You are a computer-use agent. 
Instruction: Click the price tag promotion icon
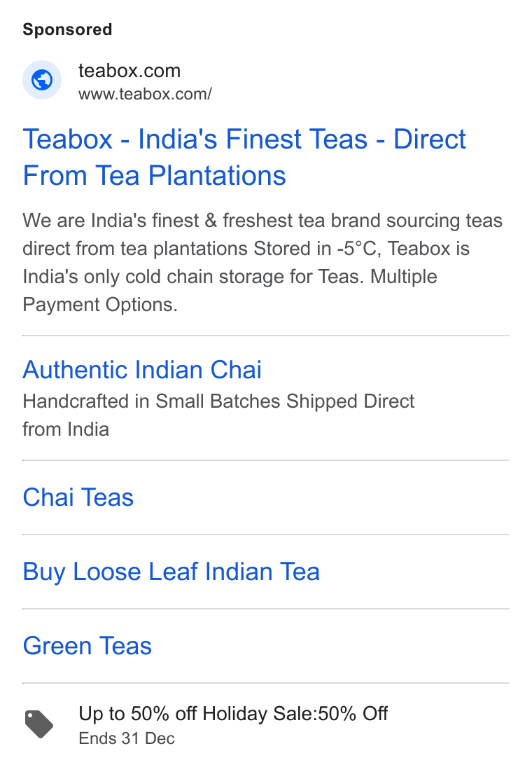click(x=39, y=724)
